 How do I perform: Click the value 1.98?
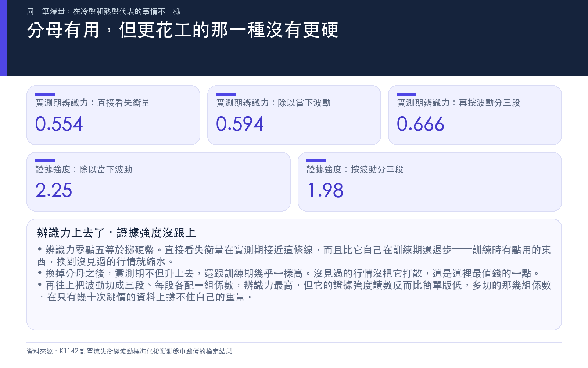325,191
